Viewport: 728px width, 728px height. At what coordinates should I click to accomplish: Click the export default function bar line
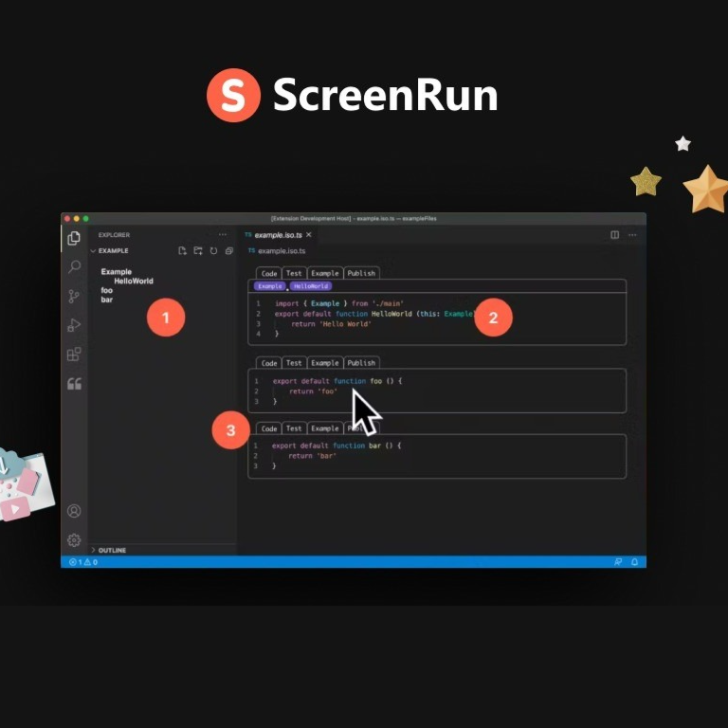[337, 446]
